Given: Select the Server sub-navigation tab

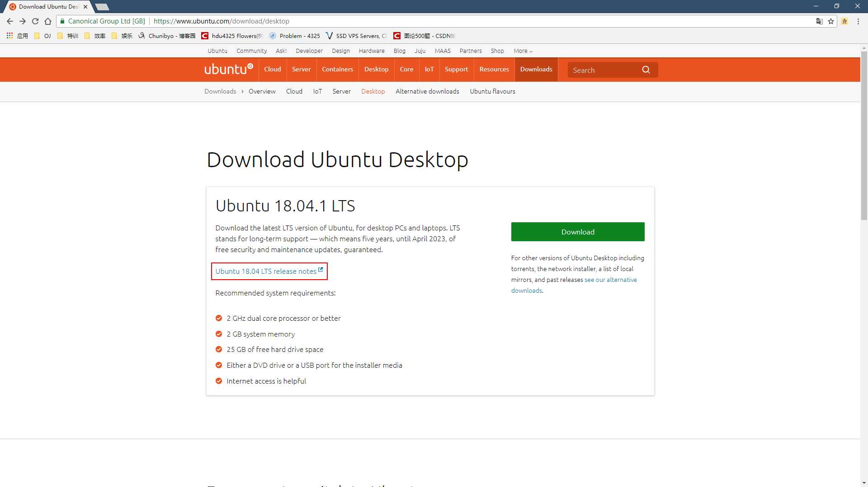Looking at the screenshot, I should pyautogui.click(x=341, y=91).
